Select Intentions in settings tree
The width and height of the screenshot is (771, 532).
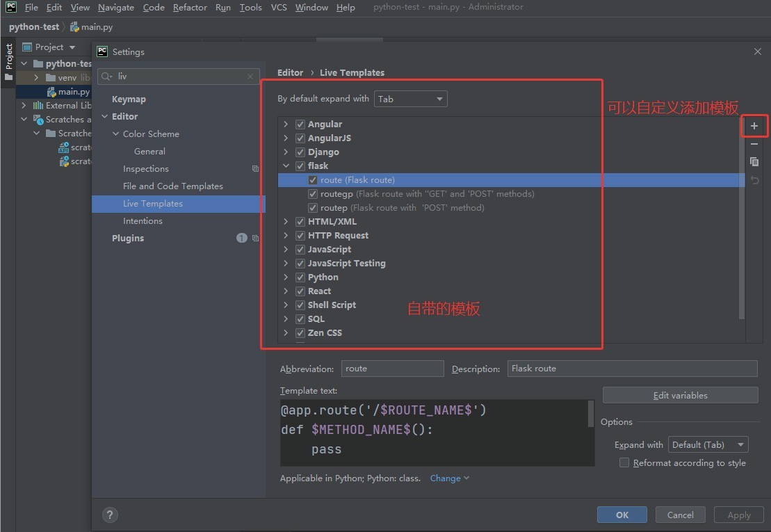pos(143,221)
